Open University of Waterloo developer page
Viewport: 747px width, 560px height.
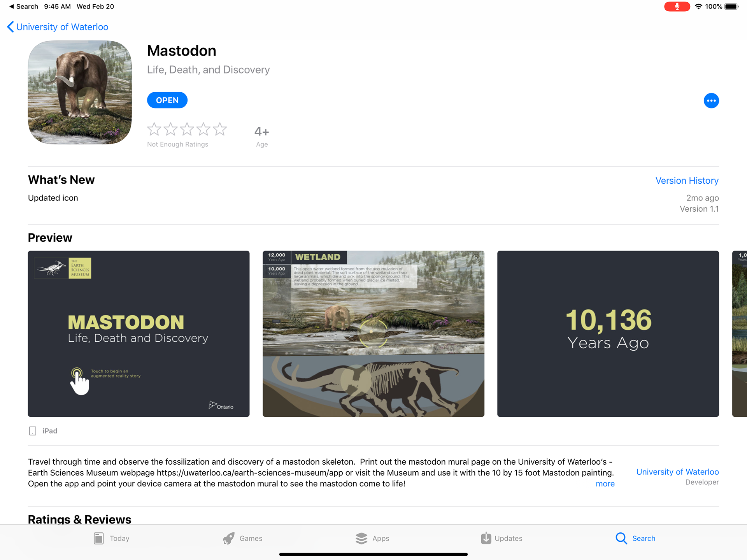point(677,472)
